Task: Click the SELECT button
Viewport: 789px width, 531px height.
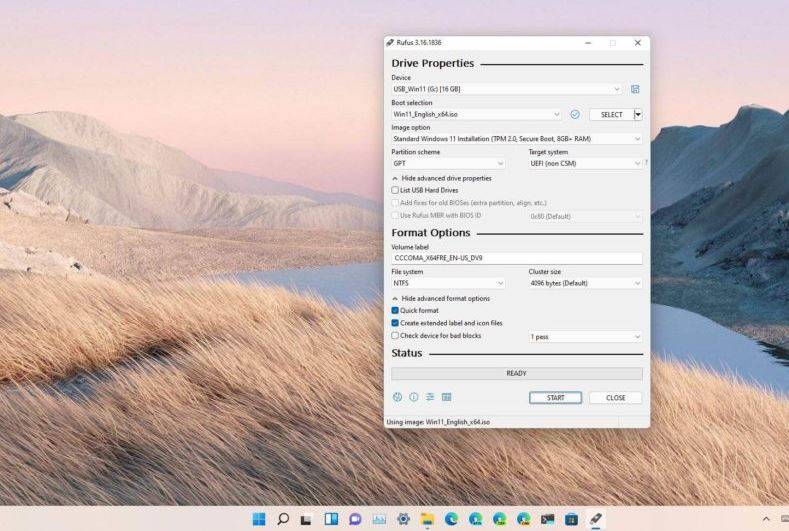Action: pyautogui.click(x=611, y=115)
